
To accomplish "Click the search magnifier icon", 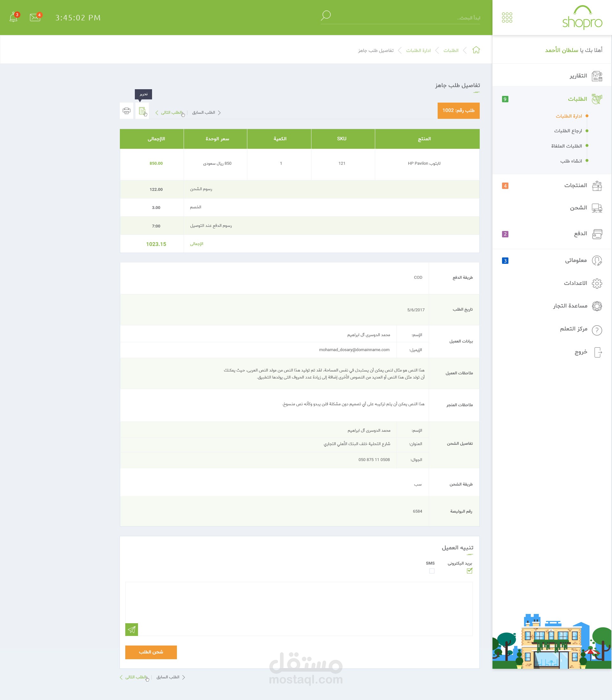I will pyautogui.click(x=325, y=15).
